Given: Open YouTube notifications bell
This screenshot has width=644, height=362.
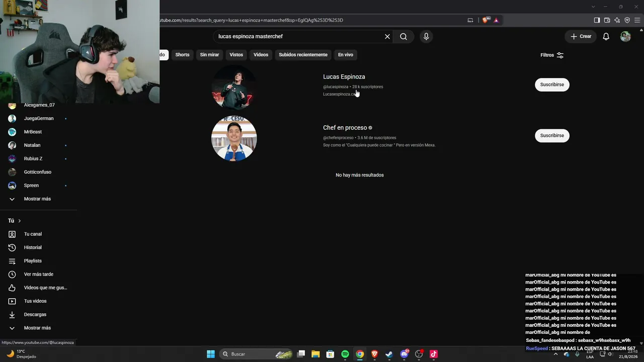Looking at the screenshot, I should [606, 36].
